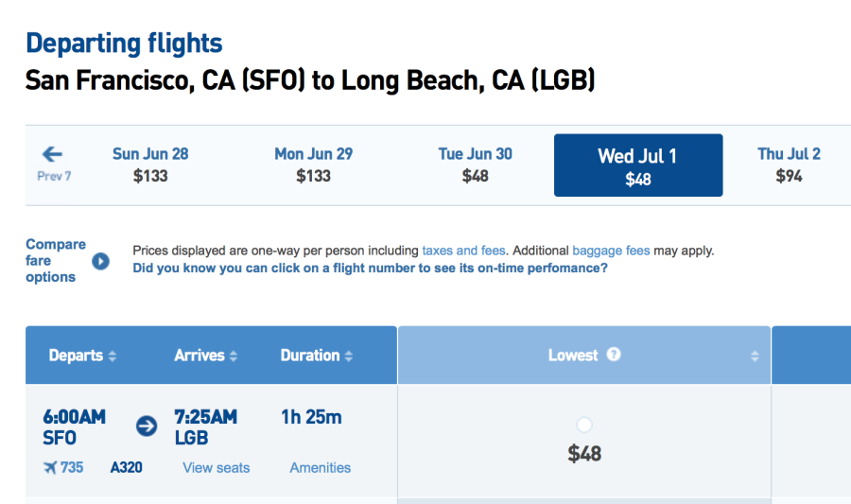The width and height of the screenshot is (851, 504).
Task: Click the Prev 7 back arrow
Action: click(x=53, y=154)
